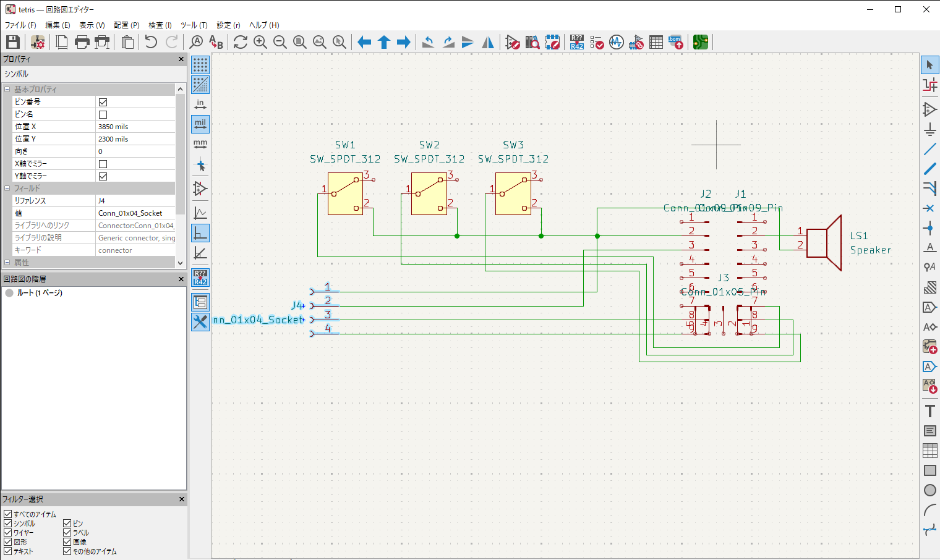
Task: Select the place power symbol tool
Action: pyautogui.click(x=929, y=129)
